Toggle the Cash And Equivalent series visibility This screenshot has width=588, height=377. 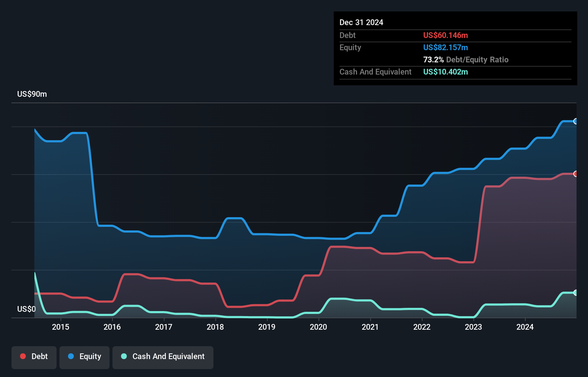163,357
